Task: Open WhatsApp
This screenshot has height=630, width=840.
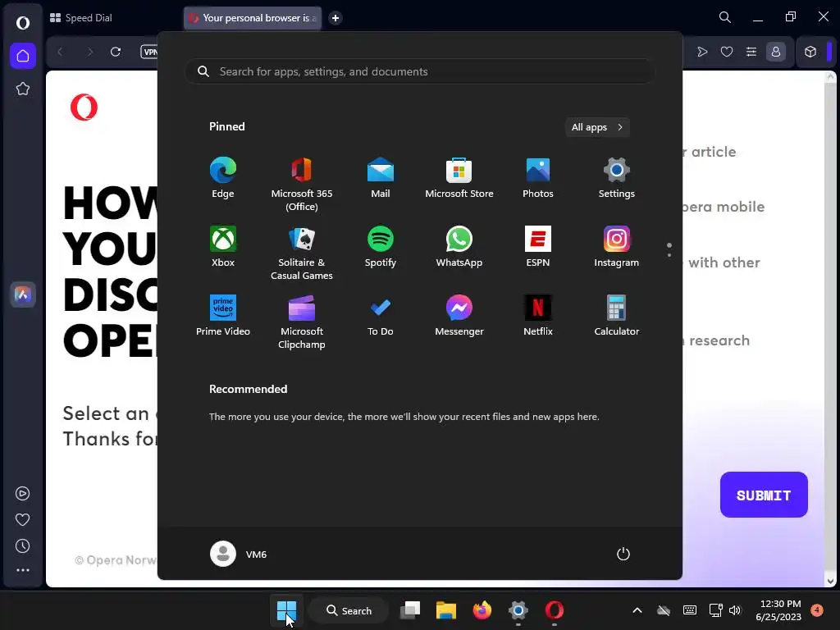Action: (x=459, y=246)
